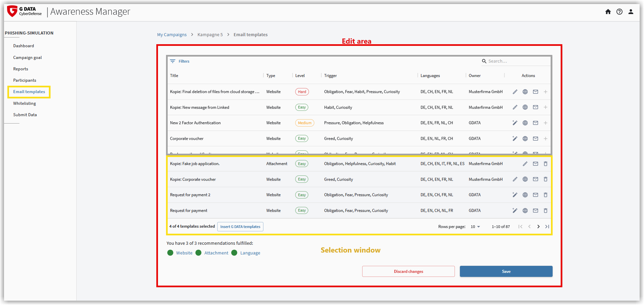
Task: Click Discard changes button
Action: [x=408, y=272]
